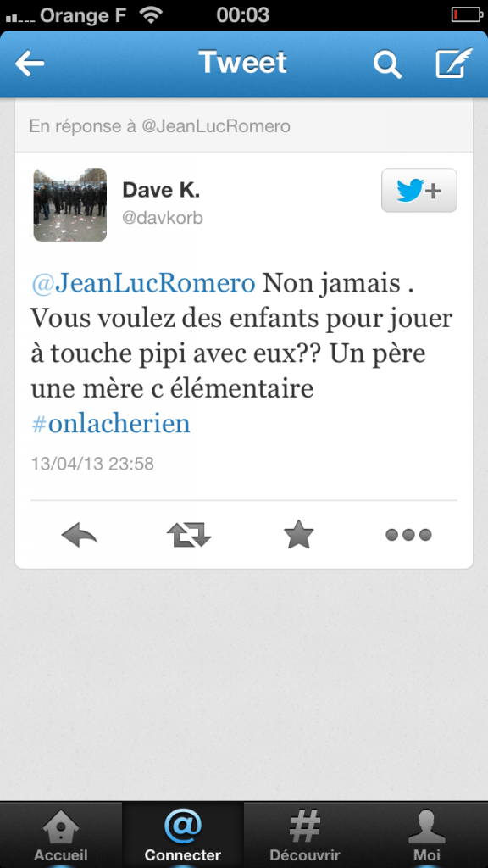Open the Dave K. display name

[x=161, y=191]
